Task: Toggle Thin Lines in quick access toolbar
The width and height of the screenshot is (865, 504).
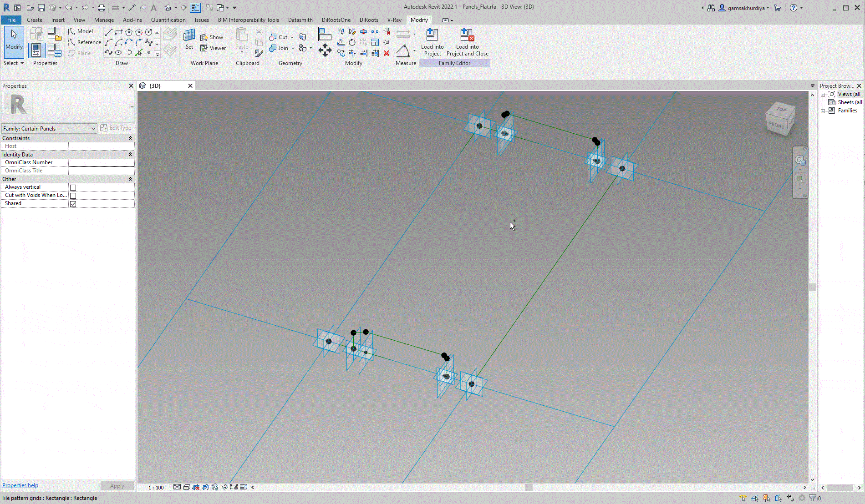Action: tap(195, 8)
